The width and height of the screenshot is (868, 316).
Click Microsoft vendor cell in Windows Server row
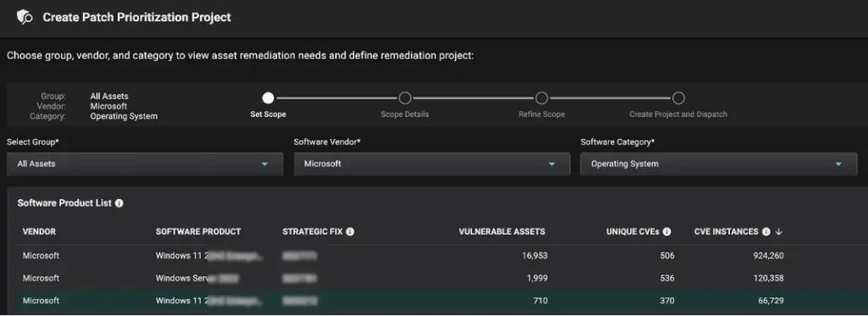[x=41, y=279]
